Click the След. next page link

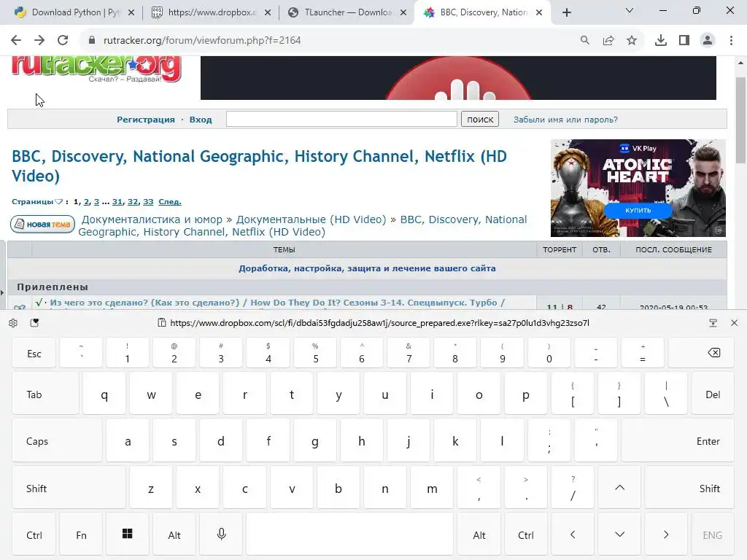pos(169,202)
